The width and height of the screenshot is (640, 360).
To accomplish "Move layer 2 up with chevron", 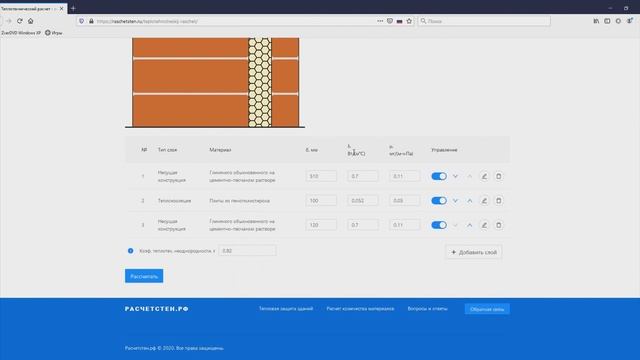I will click(x=470, y=201).
